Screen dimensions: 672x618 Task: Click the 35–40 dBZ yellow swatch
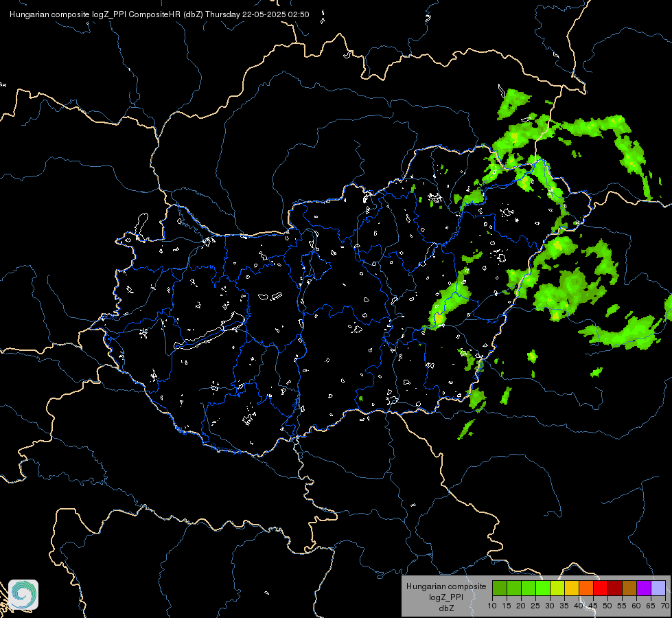click(572, 588)
